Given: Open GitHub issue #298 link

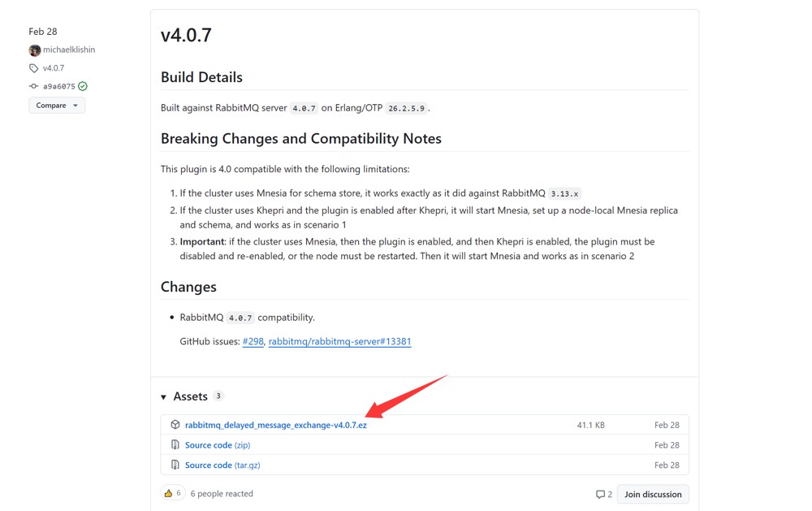Looking at the screenshot, I should (253, 341).
